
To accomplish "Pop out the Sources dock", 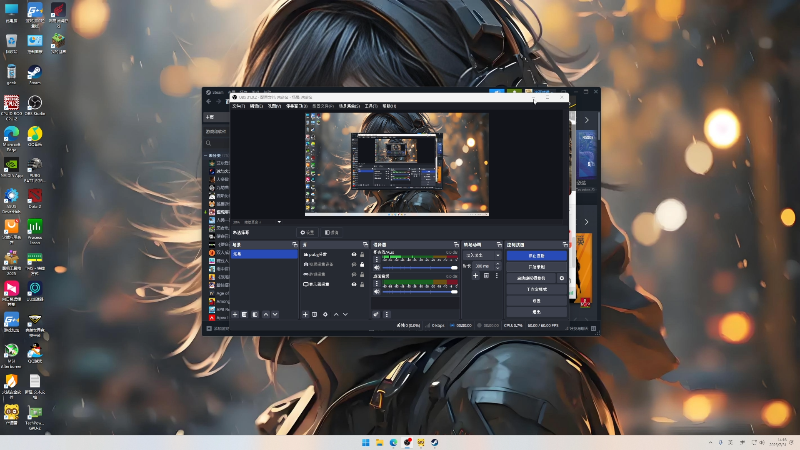I will click(x=365, y=245).
